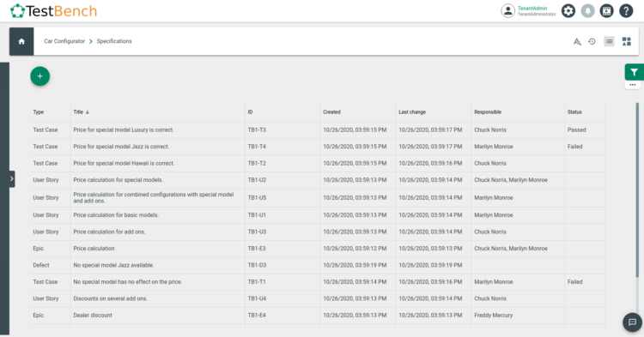Open 'Price calculation for add ons.'
The height and width of the screenshot is (337, 644).
(x=109, y=232)
